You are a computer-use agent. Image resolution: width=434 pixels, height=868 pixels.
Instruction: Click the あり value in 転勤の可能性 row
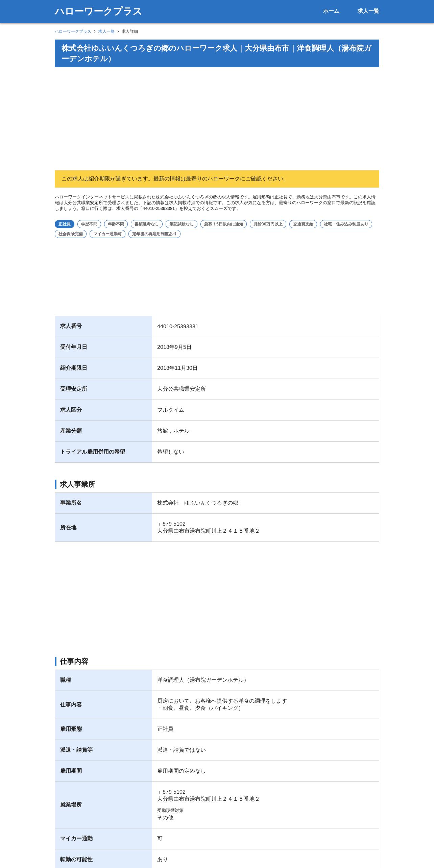[x=163, y=860]
